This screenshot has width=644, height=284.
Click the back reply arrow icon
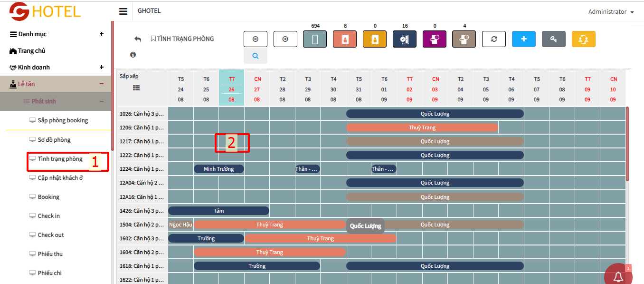point(138,39)
